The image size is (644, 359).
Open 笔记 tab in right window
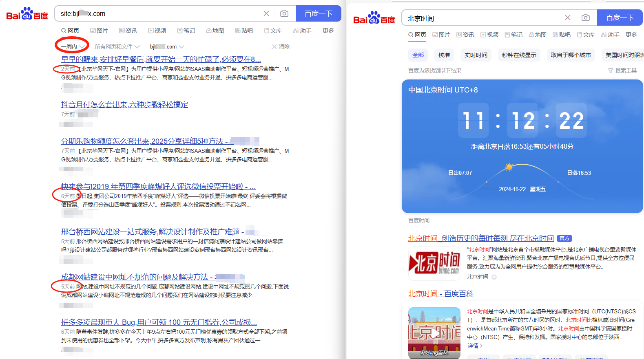513,35
